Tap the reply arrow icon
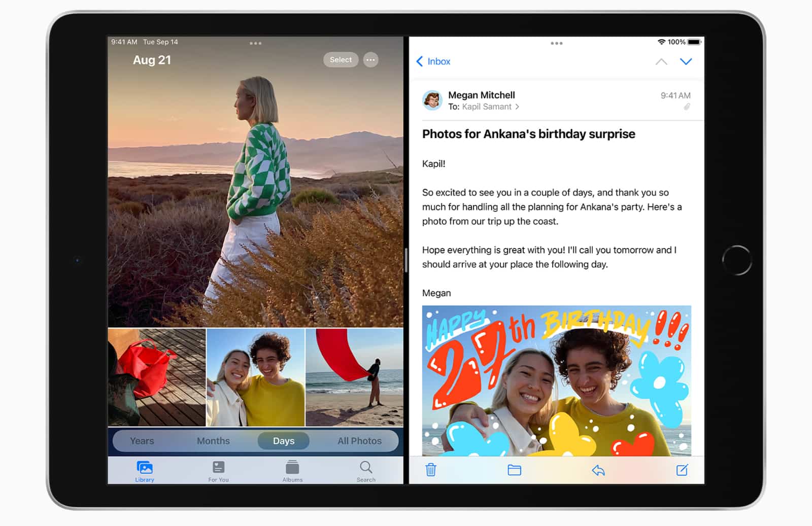 598,470
